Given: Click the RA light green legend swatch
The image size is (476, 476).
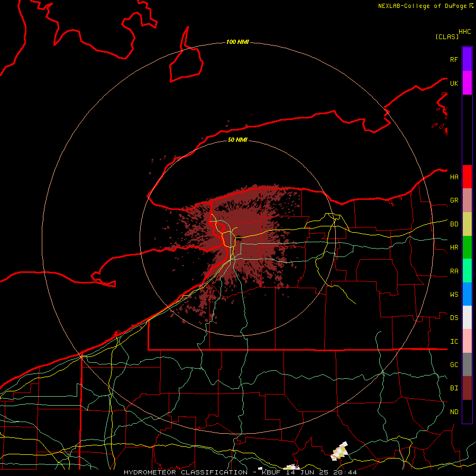Looking at the screenshot, I should coord(467,271).
